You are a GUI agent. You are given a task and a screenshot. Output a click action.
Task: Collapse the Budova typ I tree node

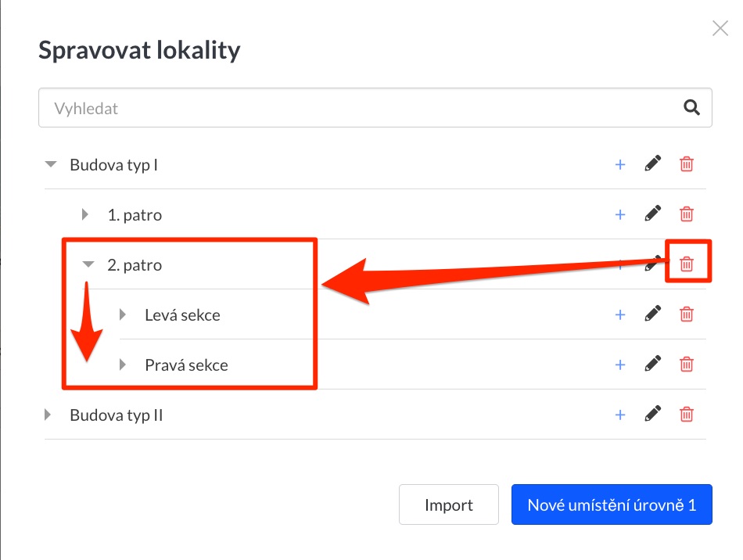pyautogui.click(x=51, y=164)
